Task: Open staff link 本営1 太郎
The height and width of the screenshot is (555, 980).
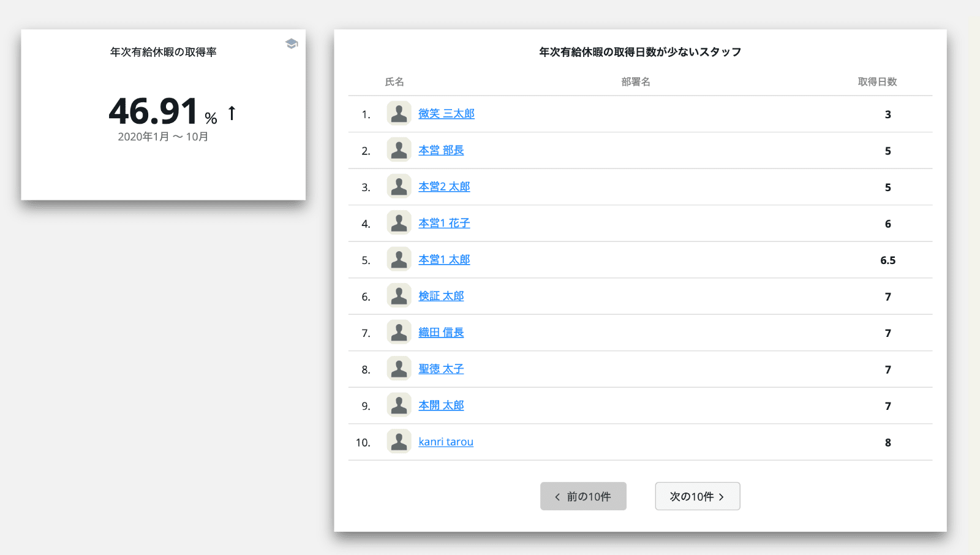Action: click(444, 260)
